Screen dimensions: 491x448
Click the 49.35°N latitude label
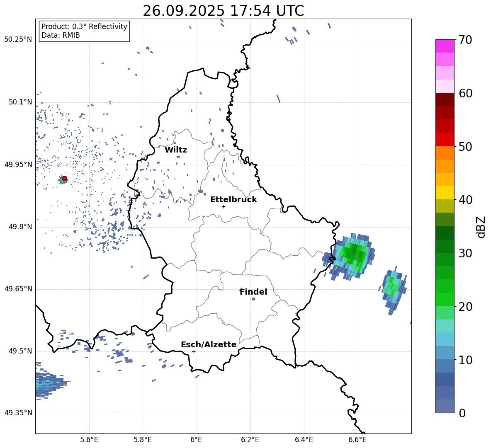(18, 413)
